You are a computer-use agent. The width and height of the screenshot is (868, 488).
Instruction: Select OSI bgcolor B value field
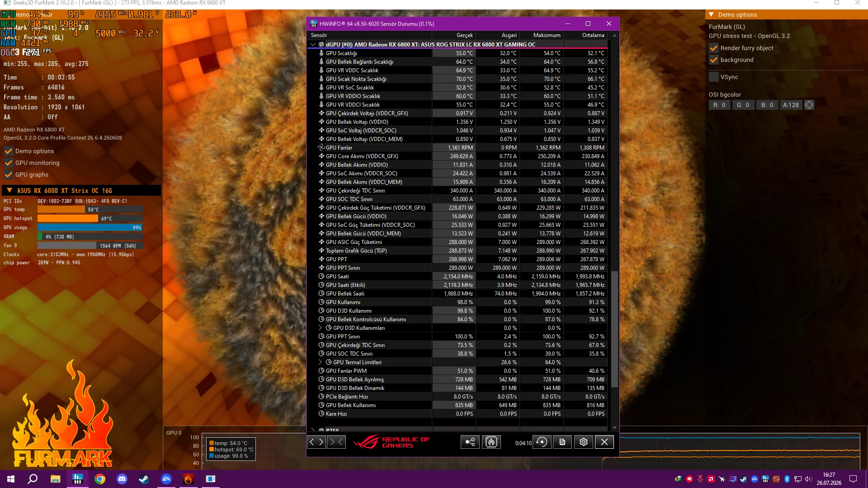point(768,105)
